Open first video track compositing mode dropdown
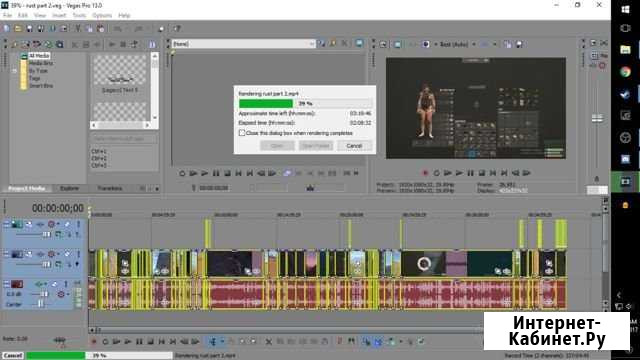 [58, 234]
